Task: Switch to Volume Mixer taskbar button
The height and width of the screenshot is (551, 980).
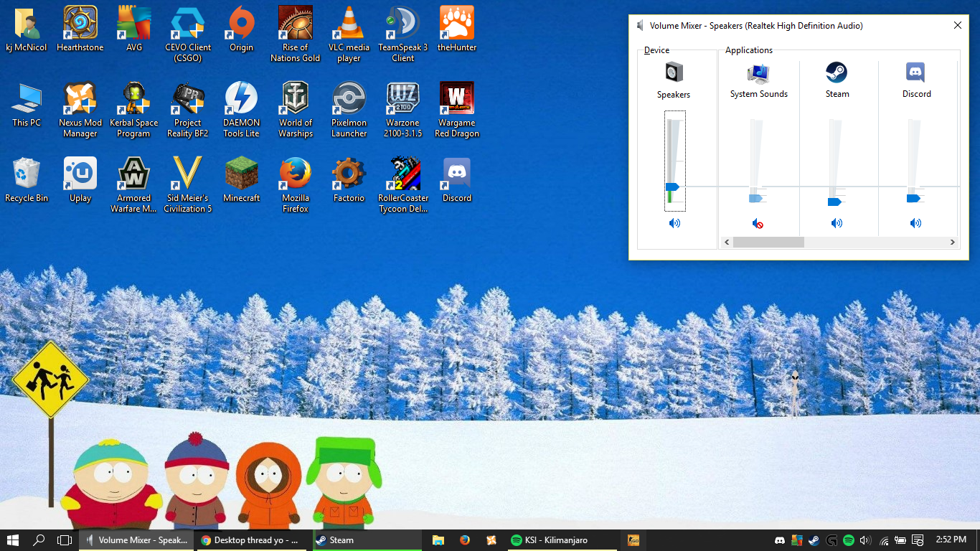Action: pyautogui.click(x=136, y=540)
